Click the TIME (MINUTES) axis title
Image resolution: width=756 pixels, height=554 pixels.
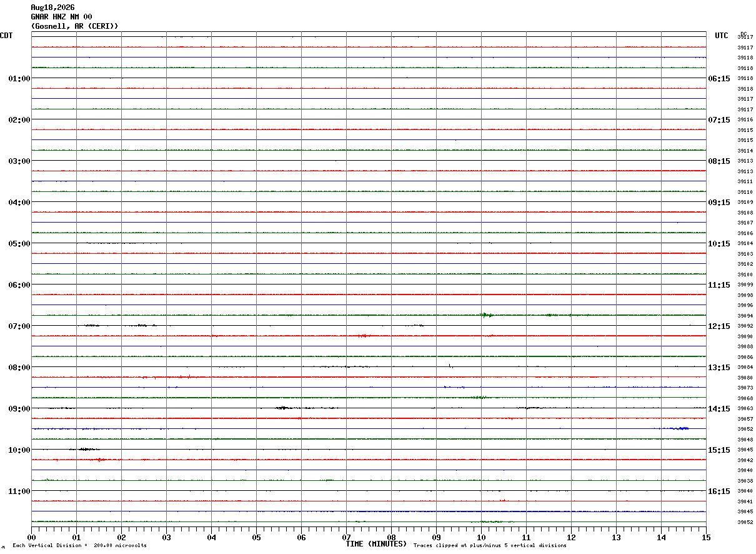[x=376, y=544]
